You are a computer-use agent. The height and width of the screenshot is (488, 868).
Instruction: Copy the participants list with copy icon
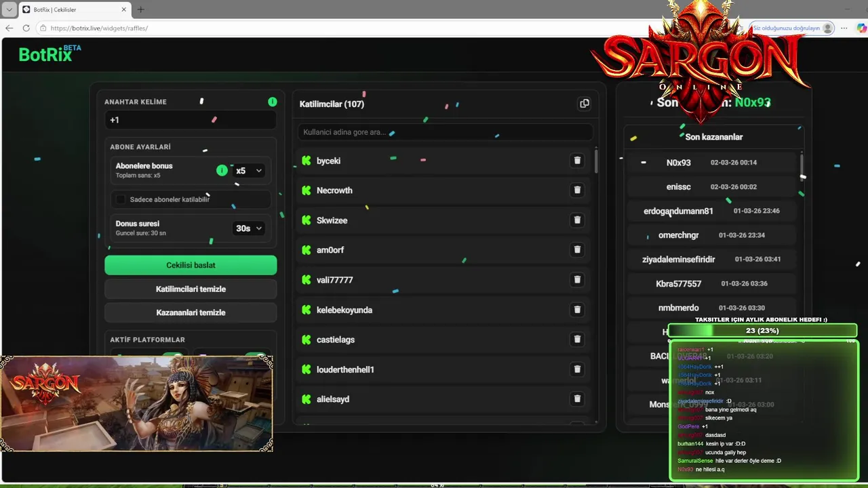click(x=585, y=104)
